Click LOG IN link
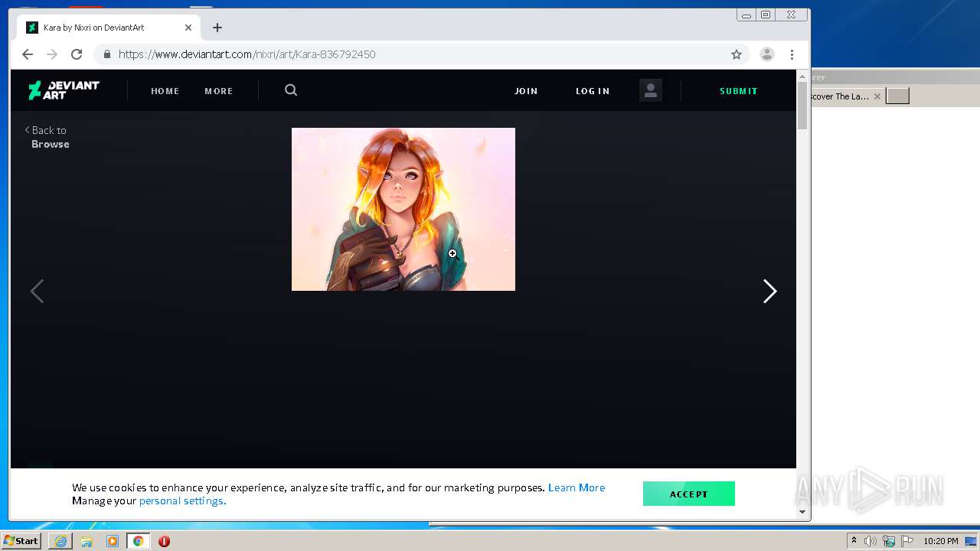The image size is (980, 551). pyautogui.click(x=593, y=91)
